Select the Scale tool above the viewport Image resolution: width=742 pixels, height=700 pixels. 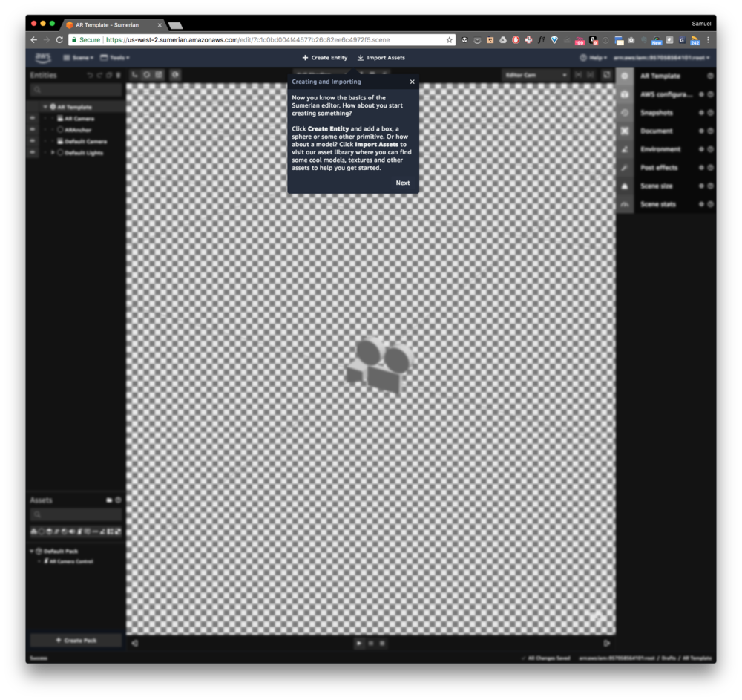point(158,74)
